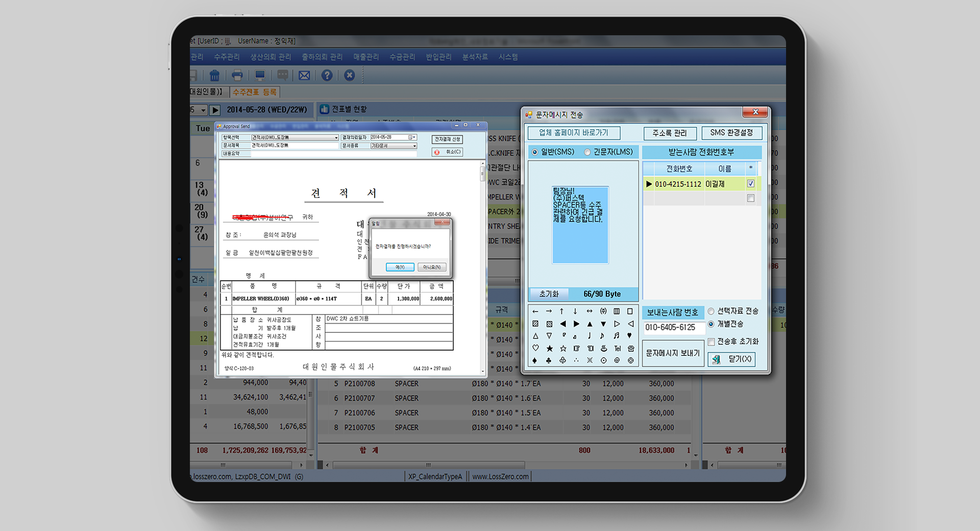Insert the down arrow ↓ symbol

[575, 311]
